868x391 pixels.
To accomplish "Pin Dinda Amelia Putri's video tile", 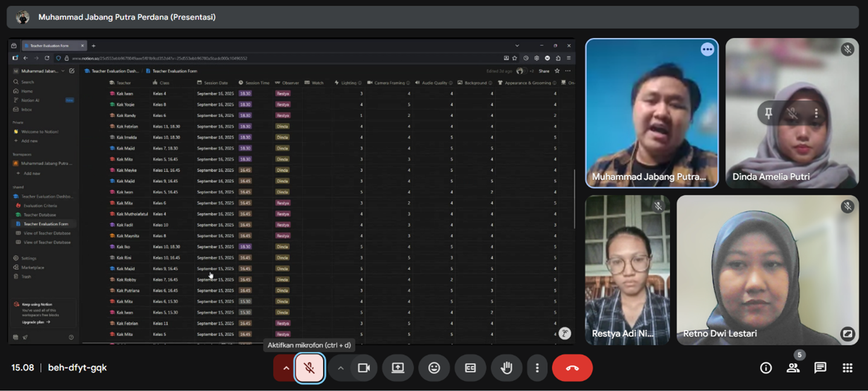I will [x=768, y=114].
